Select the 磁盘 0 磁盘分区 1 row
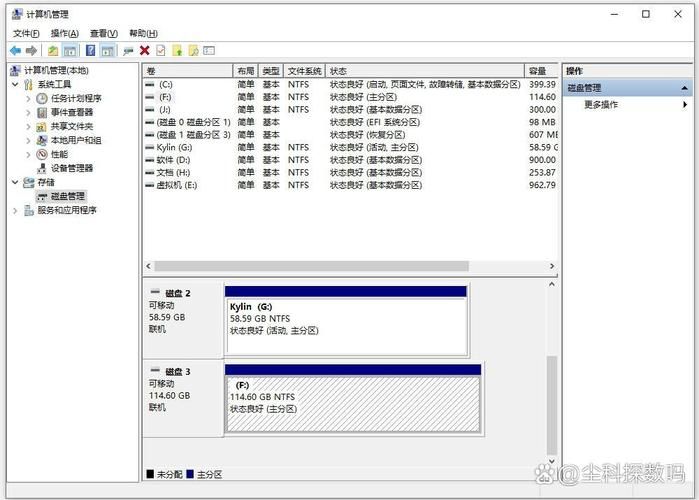 [x=350, y=122]
